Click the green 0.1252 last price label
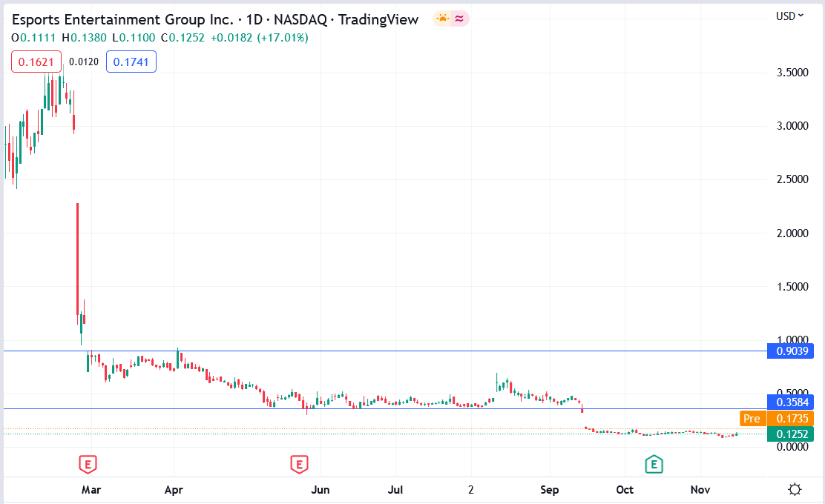Screen dimensions: 825x504 [791, 434]
